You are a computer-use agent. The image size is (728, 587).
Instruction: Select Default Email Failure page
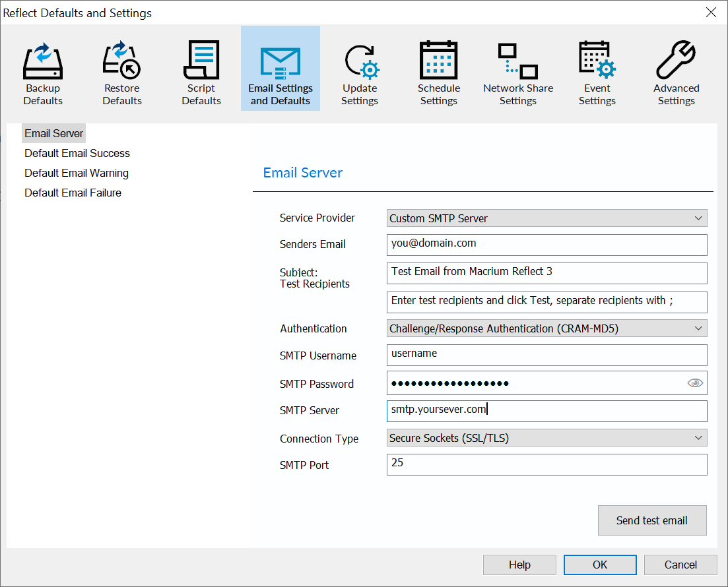coord(73,193)
